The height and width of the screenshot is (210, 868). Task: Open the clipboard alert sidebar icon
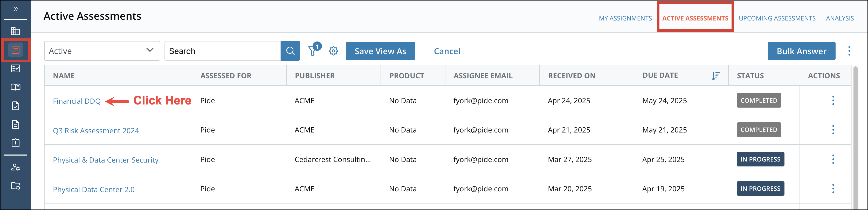click(16, 143)
